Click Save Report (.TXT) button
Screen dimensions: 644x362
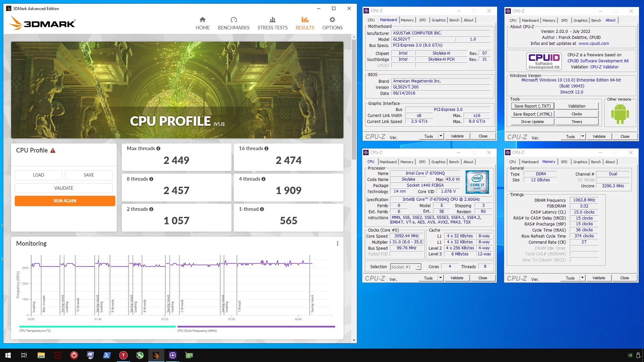(x=532, y=106)
